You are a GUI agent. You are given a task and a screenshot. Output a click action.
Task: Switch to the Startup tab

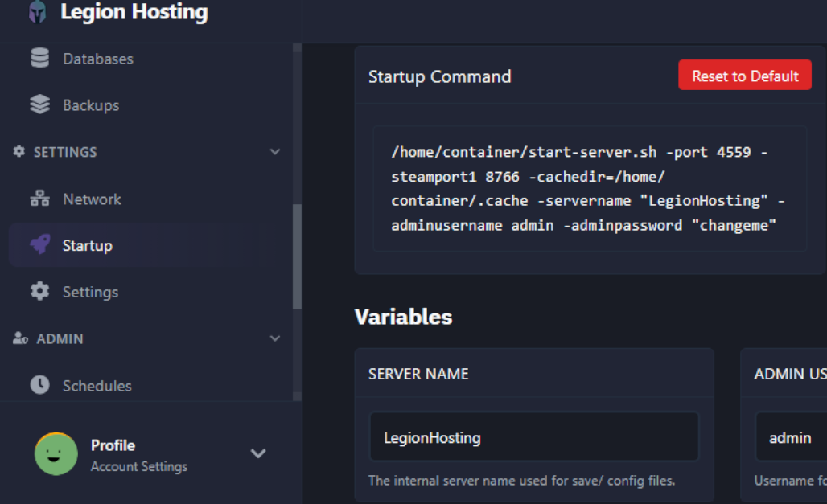(88, 245)
